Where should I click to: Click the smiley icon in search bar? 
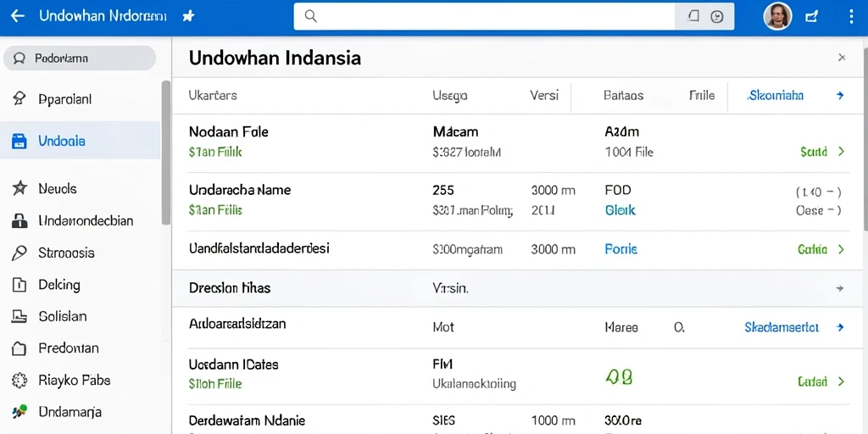(x=717, y=17)
